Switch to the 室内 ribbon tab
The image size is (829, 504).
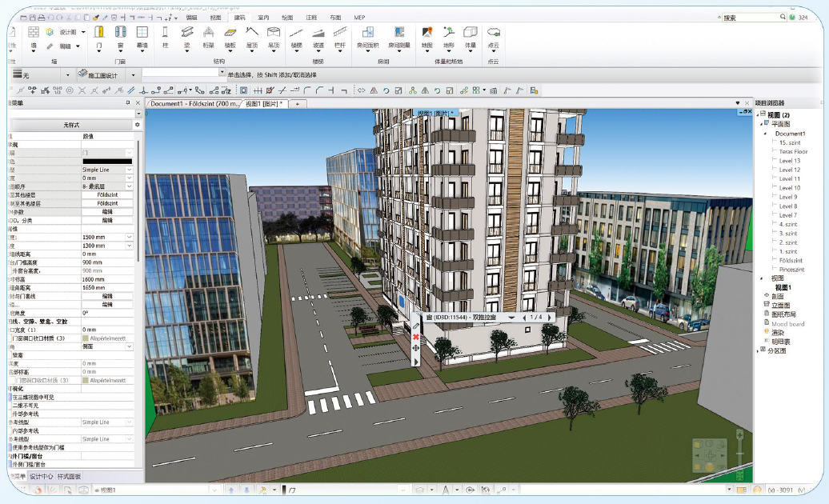[x=262, y=17]
